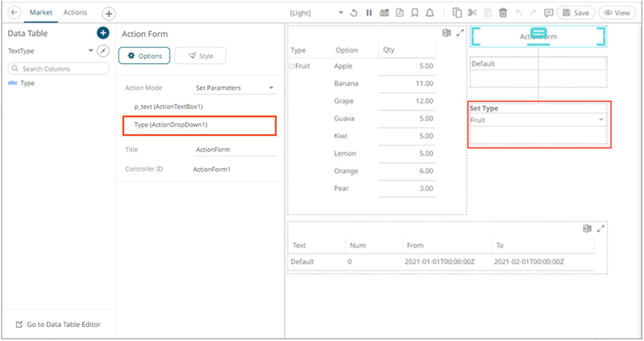Click the Controller ID ActionForm1 value
Screen dimensions: 644x341
click(212, 169)
